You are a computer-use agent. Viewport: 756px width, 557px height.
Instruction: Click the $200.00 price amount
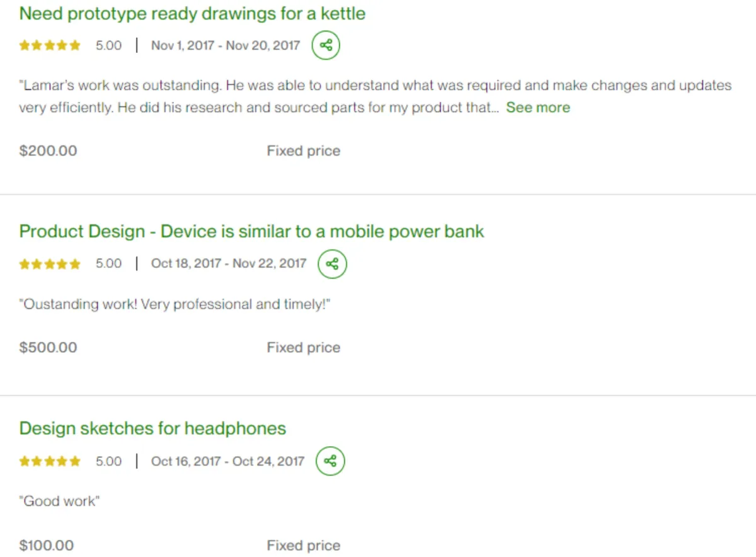(48, 151)
